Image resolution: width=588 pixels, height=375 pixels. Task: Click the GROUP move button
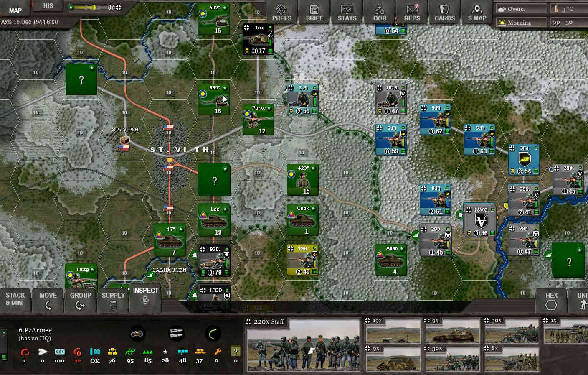tap(81, 300)
